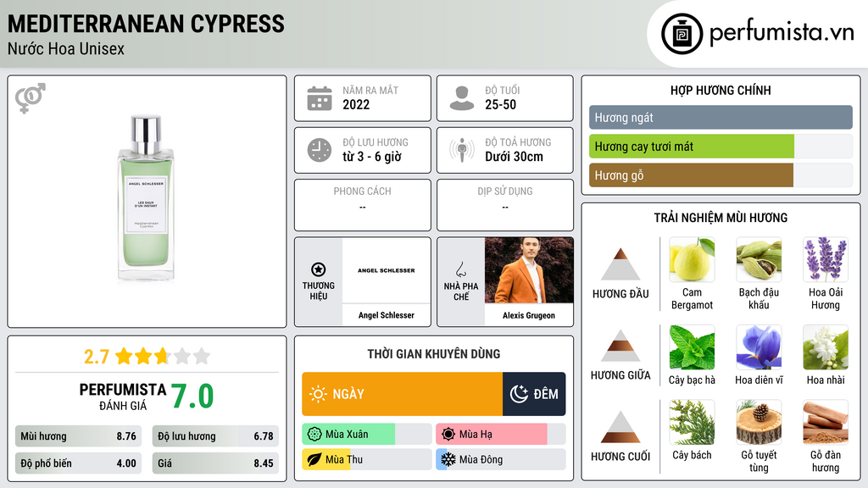Screen dimensions: 868x488
Task: Click the Dịp sử dụng box
Action: (505, 205)
